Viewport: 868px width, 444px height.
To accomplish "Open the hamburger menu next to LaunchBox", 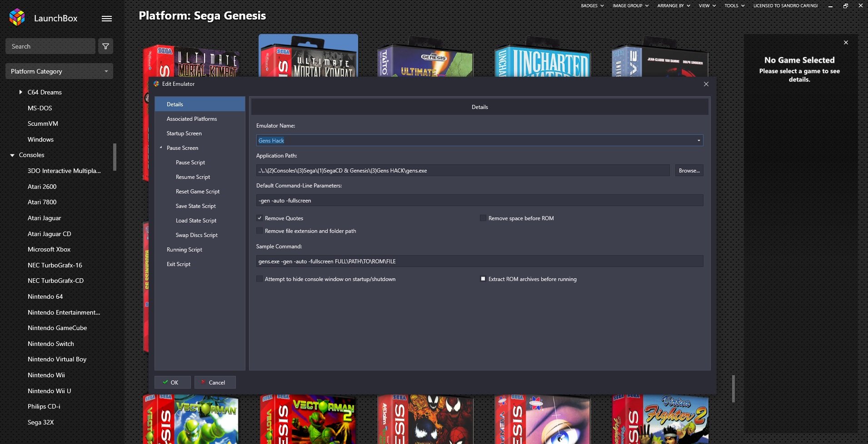I will coord(107,19).
